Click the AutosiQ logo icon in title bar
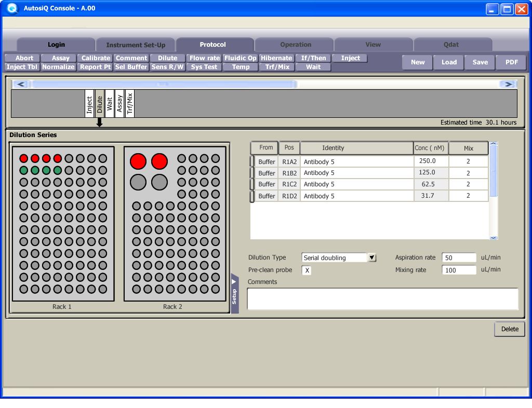 [x=12, y=8]
